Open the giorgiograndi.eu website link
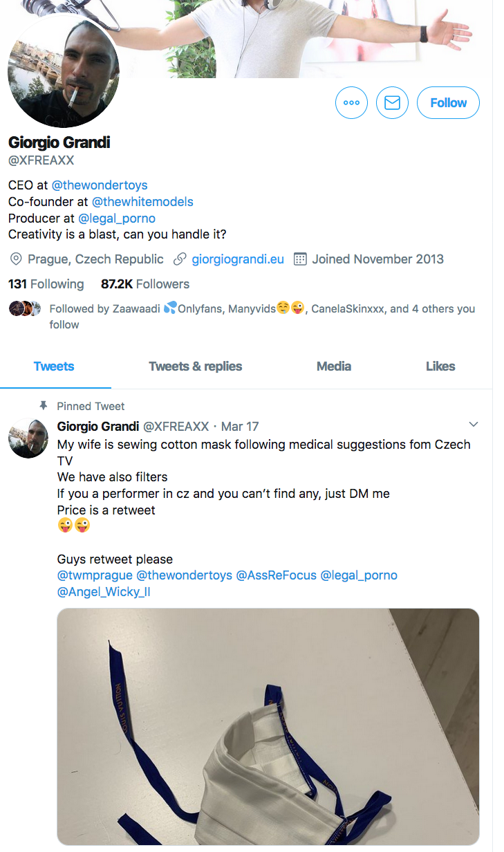 238,259
